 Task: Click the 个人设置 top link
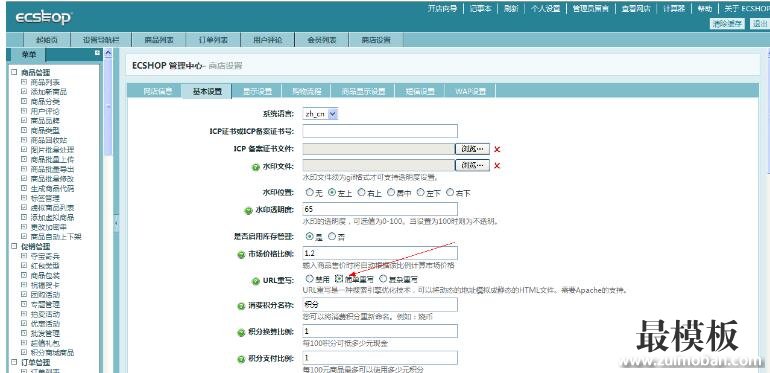545,8
